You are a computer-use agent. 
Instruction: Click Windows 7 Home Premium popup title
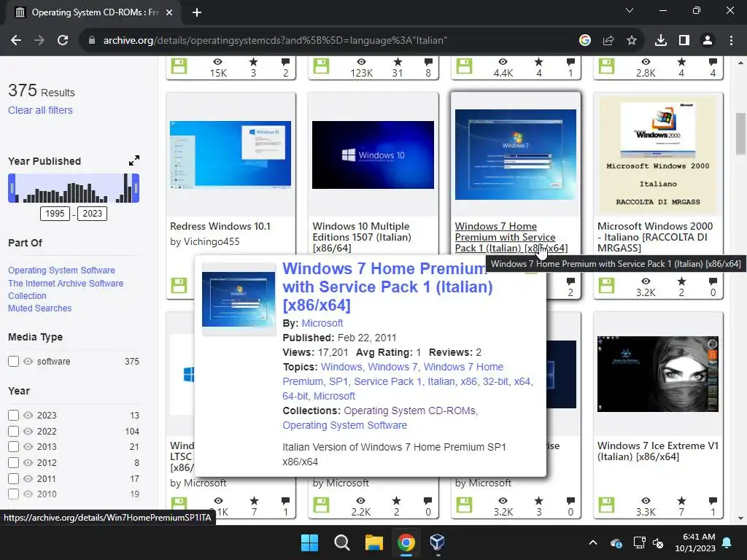click(x=387, y=287)
